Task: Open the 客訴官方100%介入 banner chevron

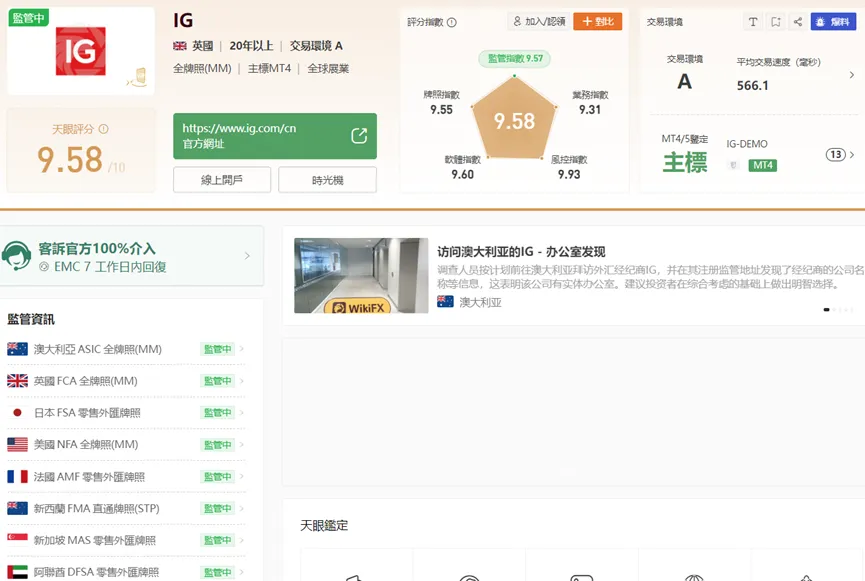Action: click(247, 256)
